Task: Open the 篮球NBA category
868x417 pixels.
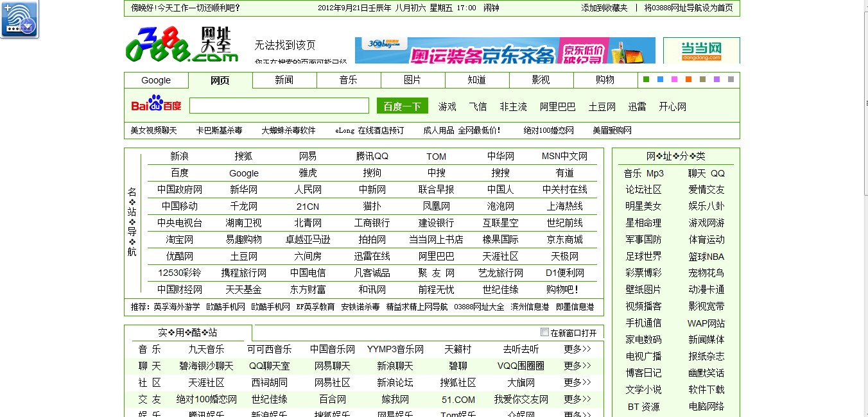Action: coord(707,257)
